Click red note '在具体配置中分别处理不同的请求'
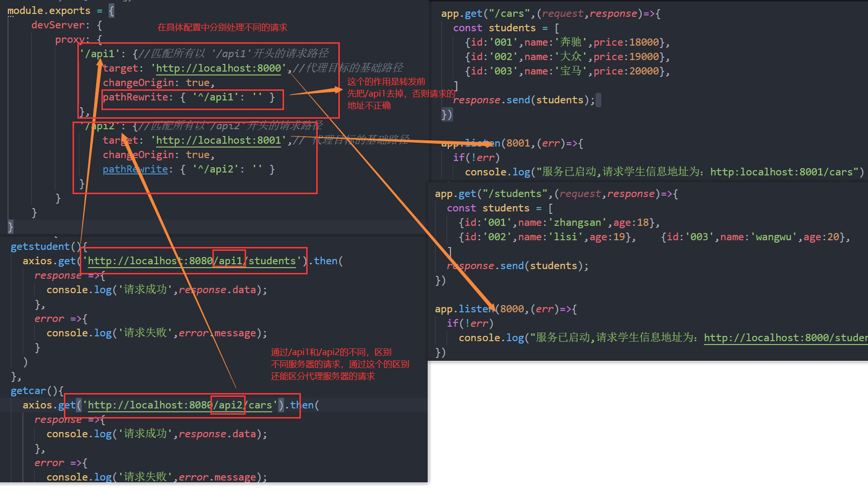This screenshot has width=868, height=493. [223, 27]
